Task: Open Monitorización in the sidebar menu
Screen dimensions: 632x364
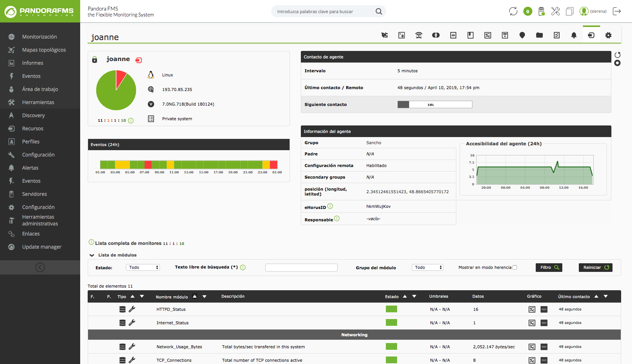Action: (39, 37)
